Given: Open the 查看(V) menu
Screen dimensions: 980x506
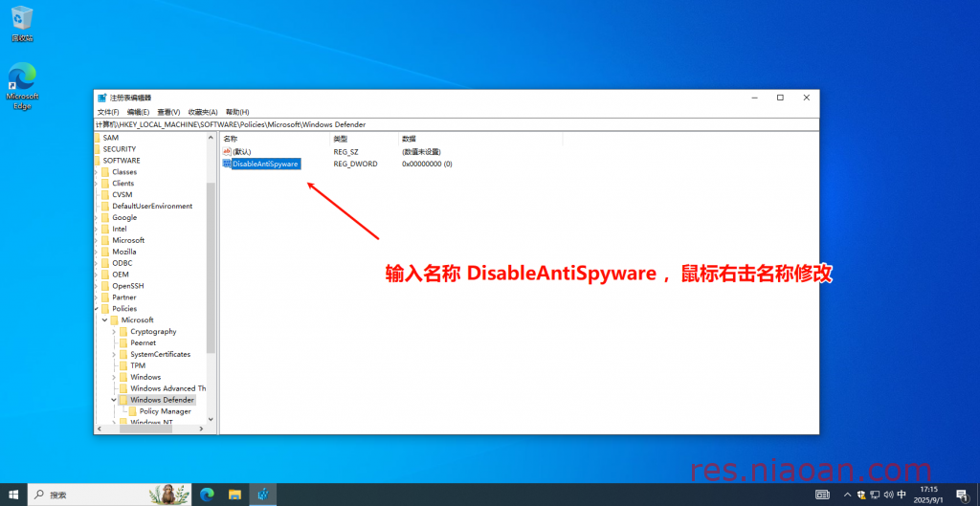Looking at the screenshot, I should [x=168, y=112].
